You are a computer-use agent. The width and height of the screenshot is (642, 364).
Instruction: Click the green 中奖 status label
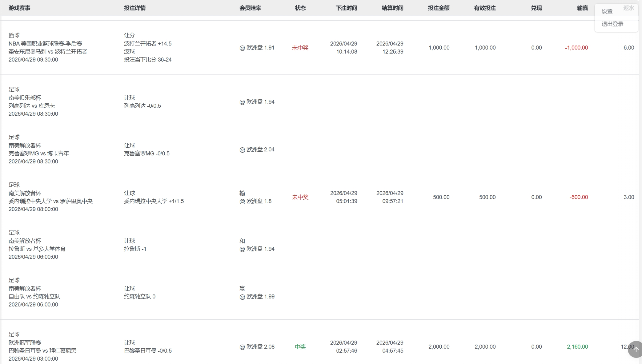tap(300, 347)
